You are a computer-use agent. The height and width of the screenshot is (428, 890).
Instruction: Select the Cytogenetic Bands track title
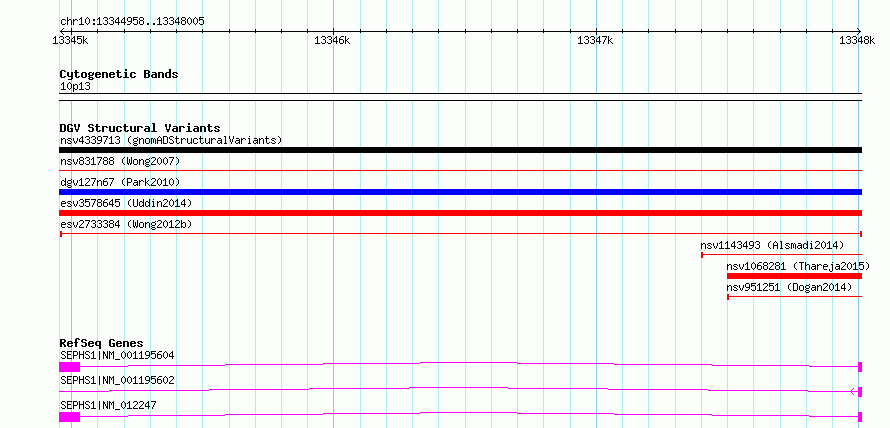tap(119, 74)
